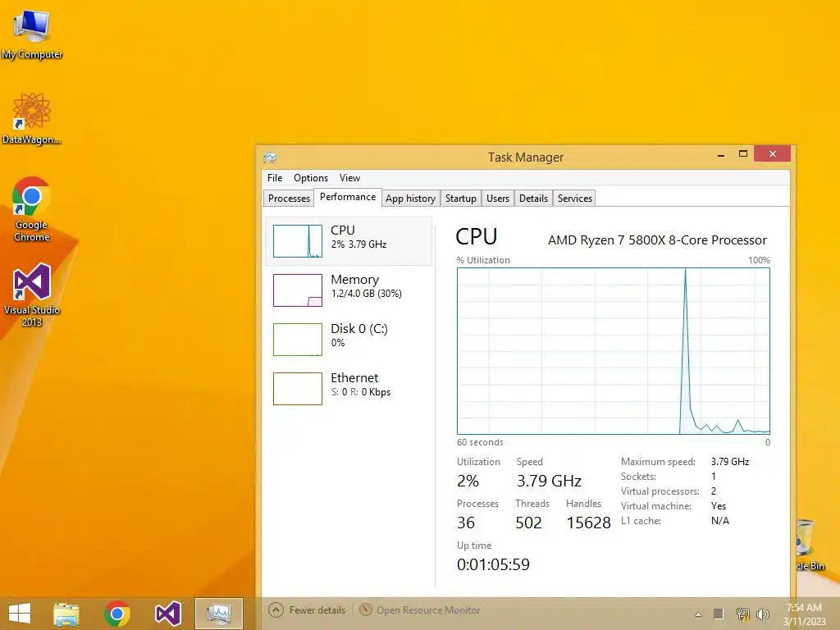
Task: Click the Fewer details button
Action: tap(307, 610)
